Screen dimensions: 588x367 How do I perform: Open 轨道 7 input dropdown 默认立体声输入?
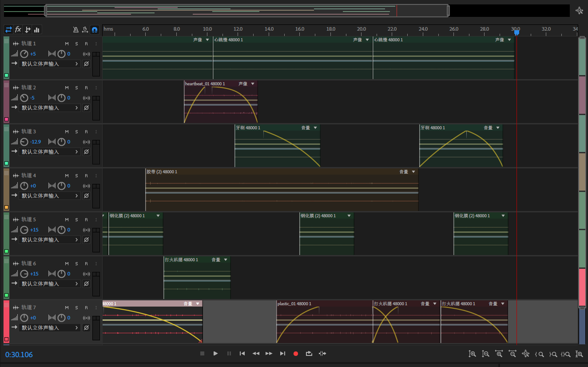[50, 328]
